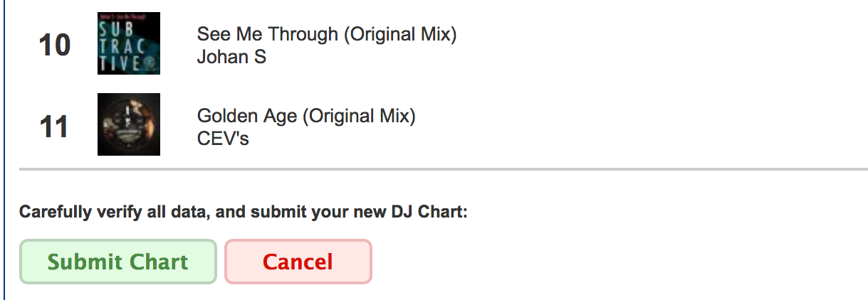
Task: Click the Johan S artist name
Action: point(231,57)
